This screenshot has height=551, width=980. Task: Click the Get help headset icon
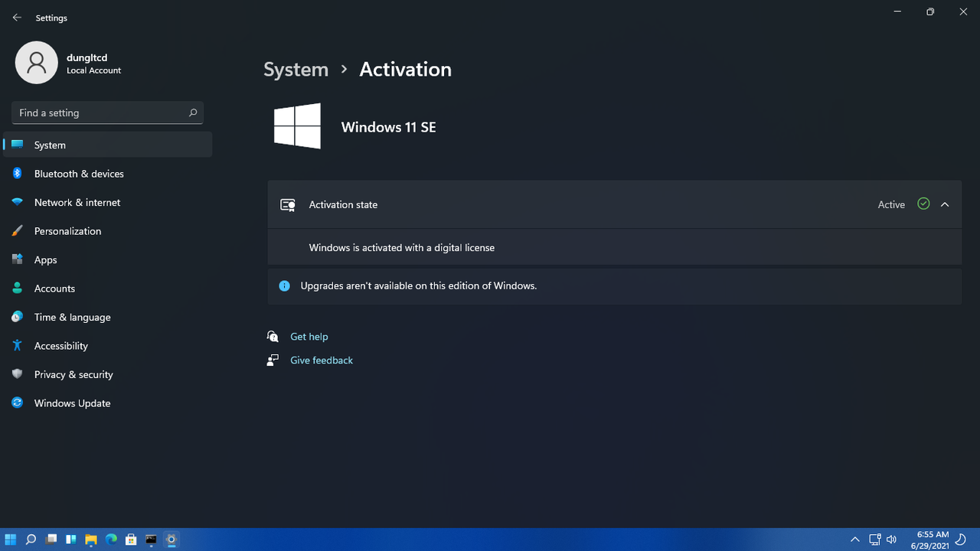pos(273,337)
